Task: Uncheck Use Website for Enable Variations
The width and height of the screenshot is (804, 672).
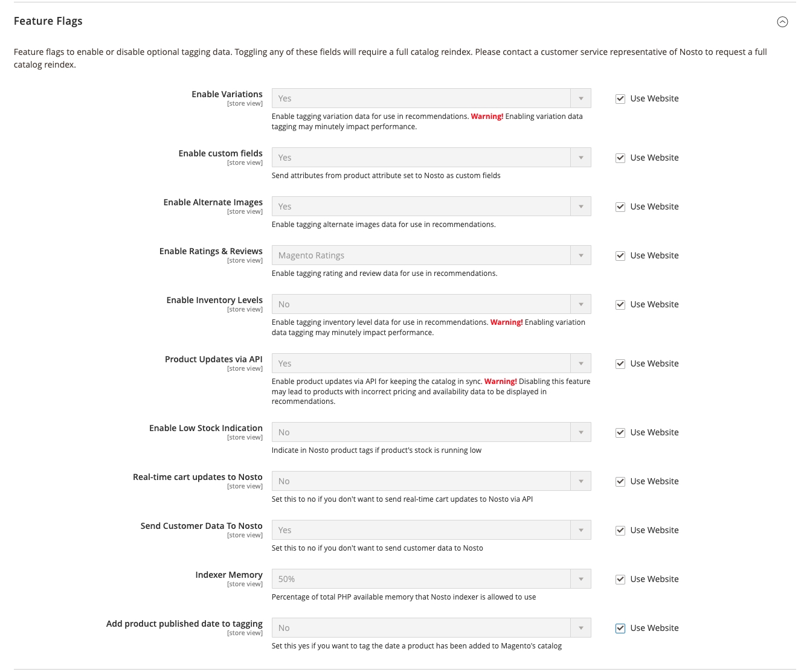Action: tap(620, 99)
